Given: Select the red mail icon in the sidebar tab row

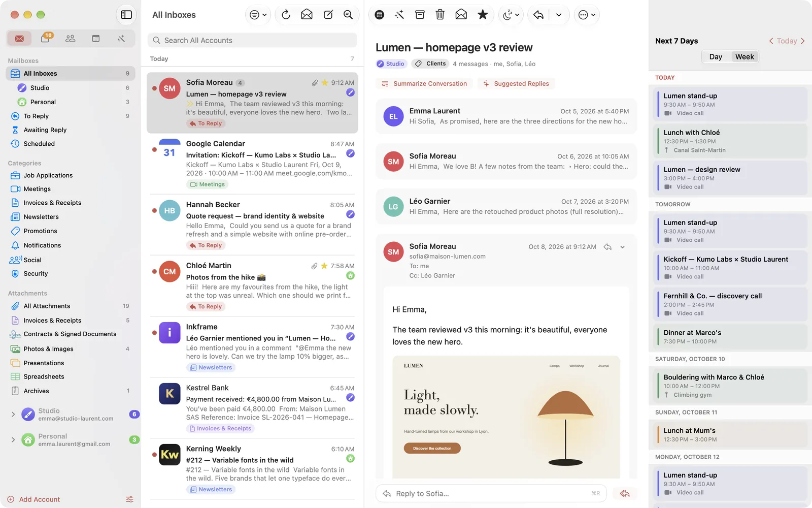Looking at the screenshot, I should coord(19,39).
